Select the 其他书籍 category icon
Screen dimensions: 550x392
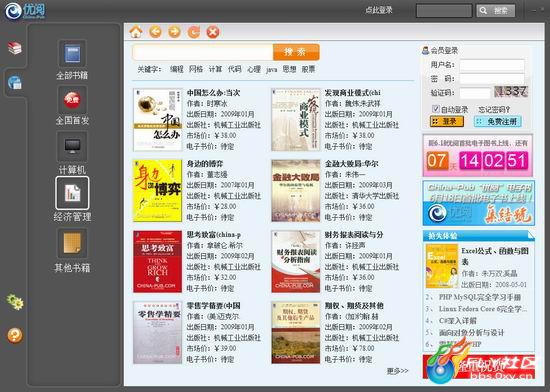(x=72, y=243)
